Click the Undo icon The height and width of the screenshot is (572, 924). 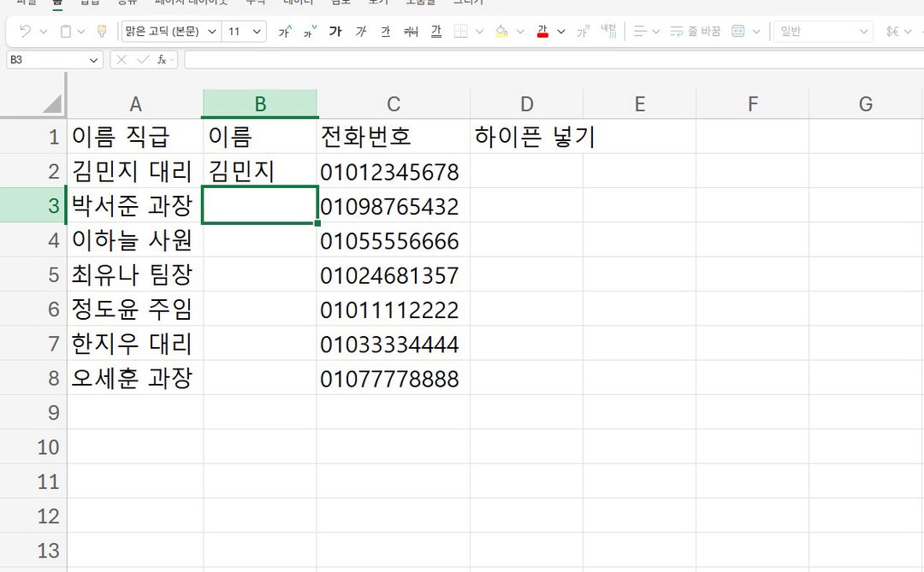pyautogui.click(x=25, y=32)
